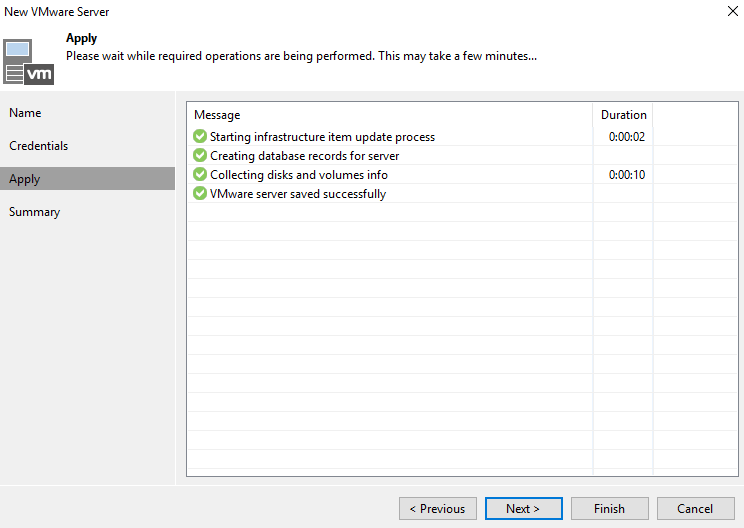
Task: Click green check beside Creating database records
Action: (x=200, y=156)
